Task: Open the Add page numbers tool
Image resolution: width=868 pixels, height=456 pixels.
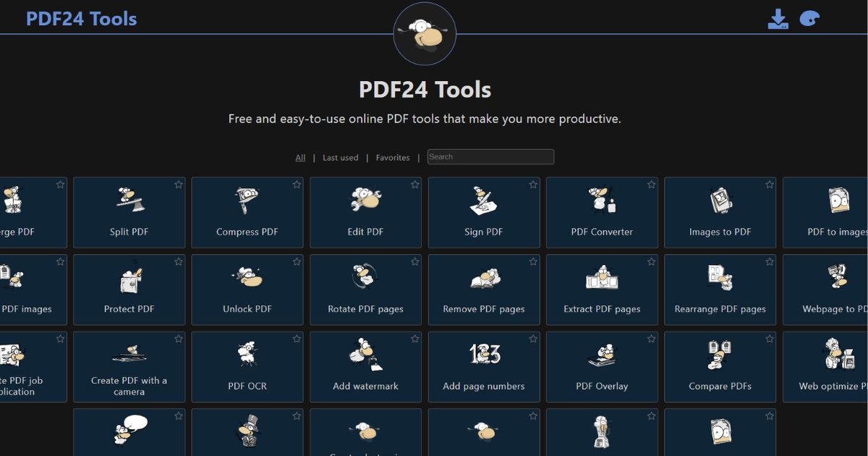Action: (x=483, y=366)
